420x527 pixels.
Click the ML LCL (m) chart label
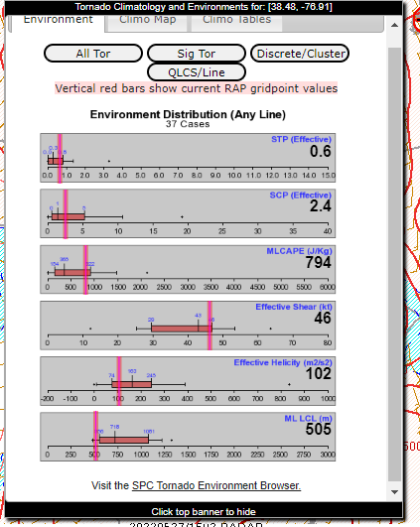click(308, 419)
